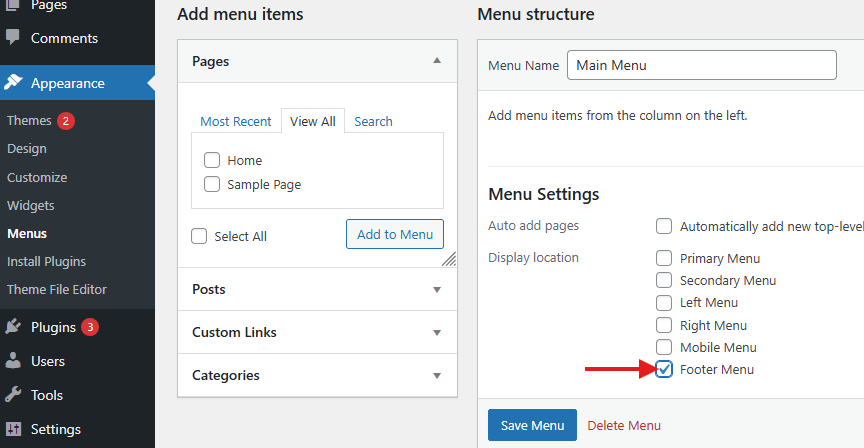Tick the Select All checkbox
Screen dimensions: 864x448
pos(199,236)
